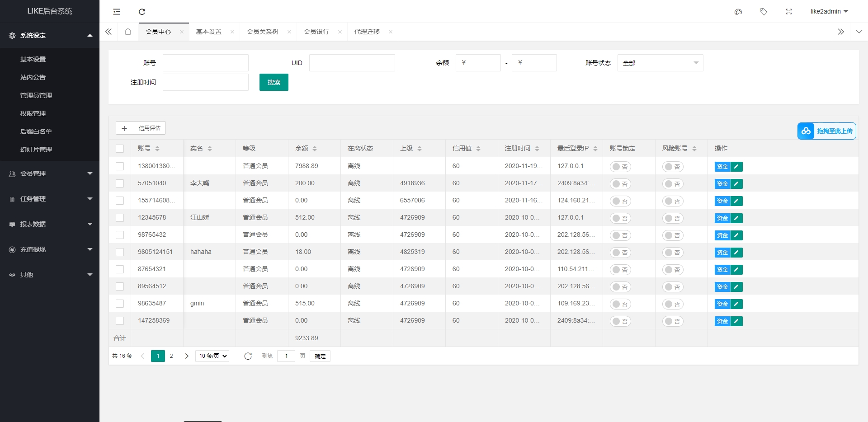This screenshot has height=422, width=868.
Task: Toggle 账号锁定 for 9805124151
Action: tap(620, 253)
